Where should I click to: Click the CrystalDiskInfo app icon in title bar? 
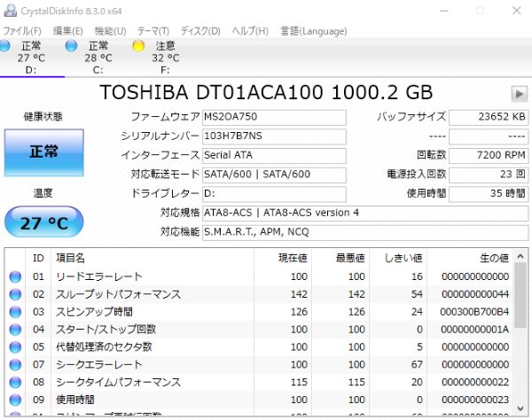(10, 11)
